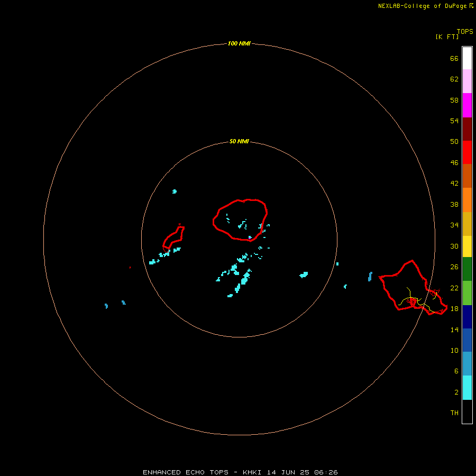
Task: Click the magenta 58 kft legend swatch
Action: pyautogui.click(x=467, y=105)
